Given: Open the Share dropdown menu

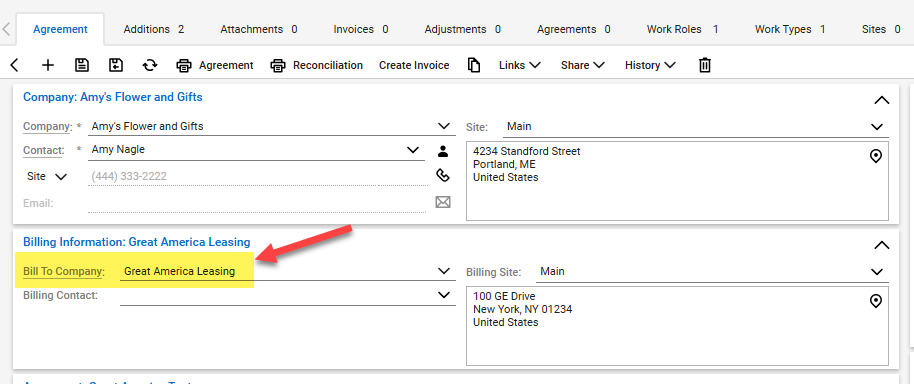Looking at the screenshot, I should [582, 65].
